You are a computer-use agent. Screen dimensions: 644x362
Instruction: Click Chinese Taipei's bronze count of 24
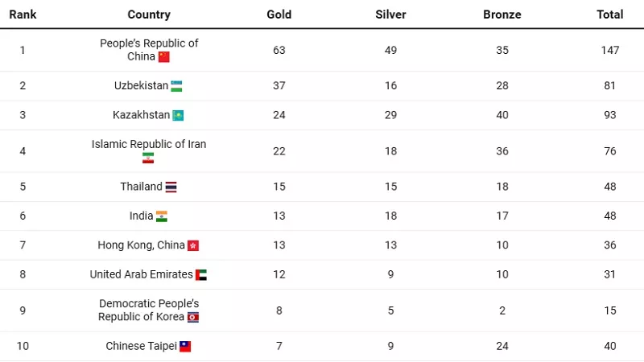pos(502,346)
